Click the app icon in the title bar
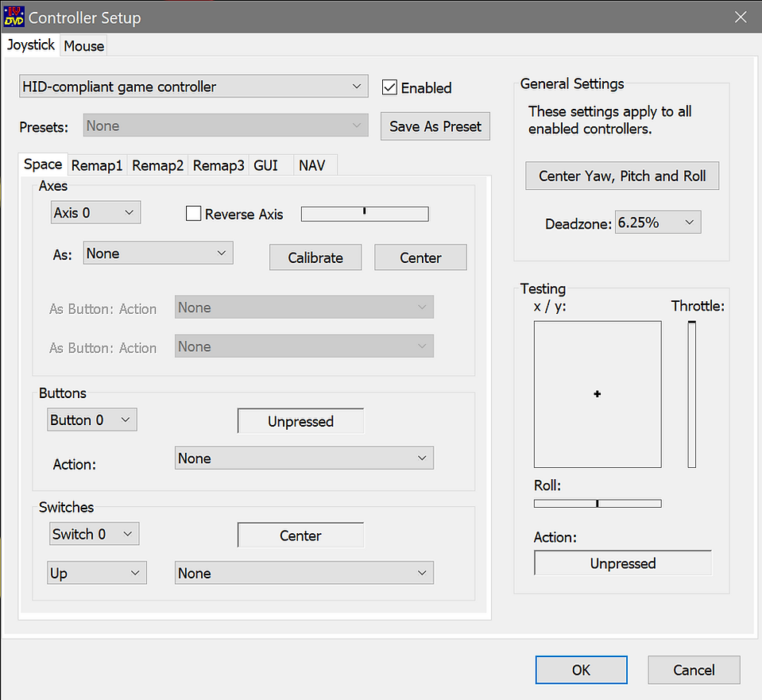 [x=14, y=17]
